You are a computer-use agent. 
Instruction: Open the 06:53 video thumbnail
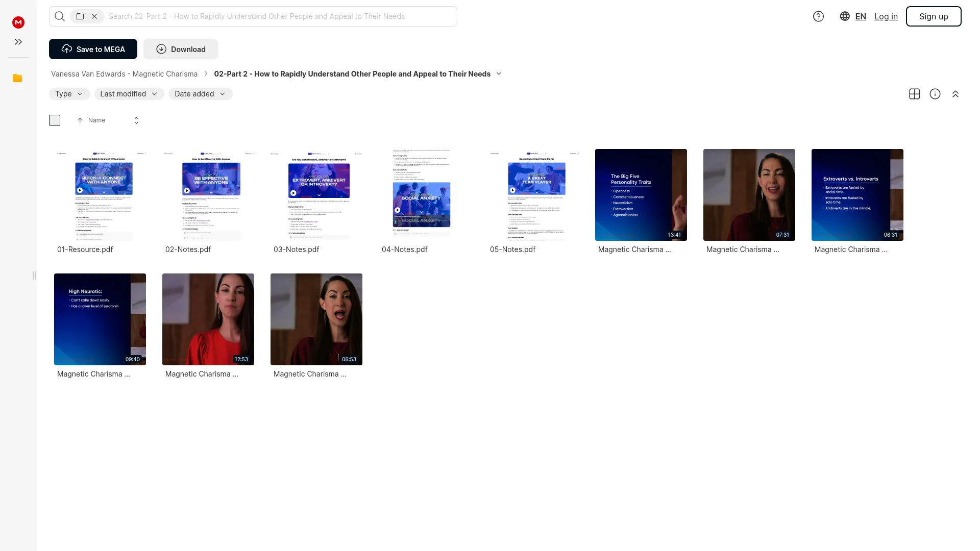click(316, 319)
